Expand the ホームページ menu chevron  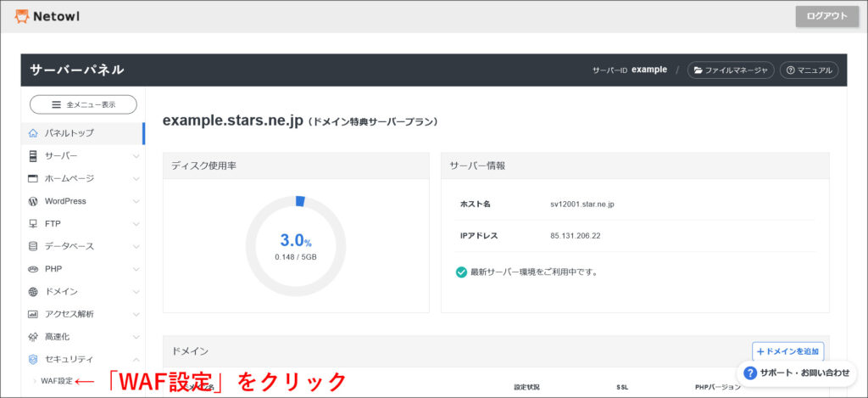[136, 179]
